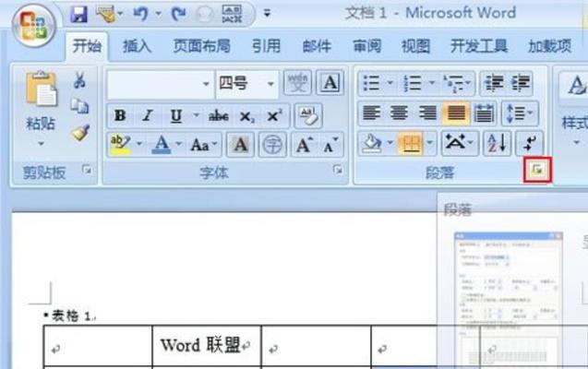Image resolution: width=588 pixels, height=369 pixels.
Task: Undo the last action
Action: 141,14
